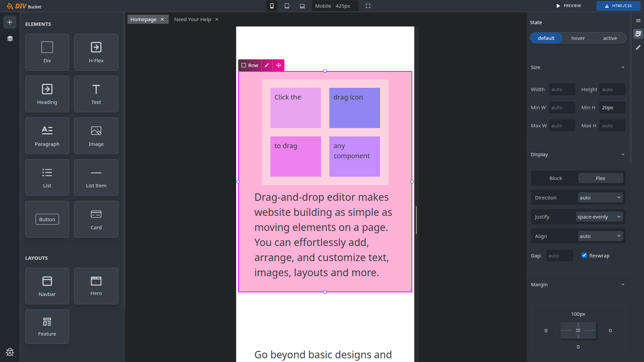Add an H-Flex element
Viewport: 644px width, 362px height.
pos(96,52)
